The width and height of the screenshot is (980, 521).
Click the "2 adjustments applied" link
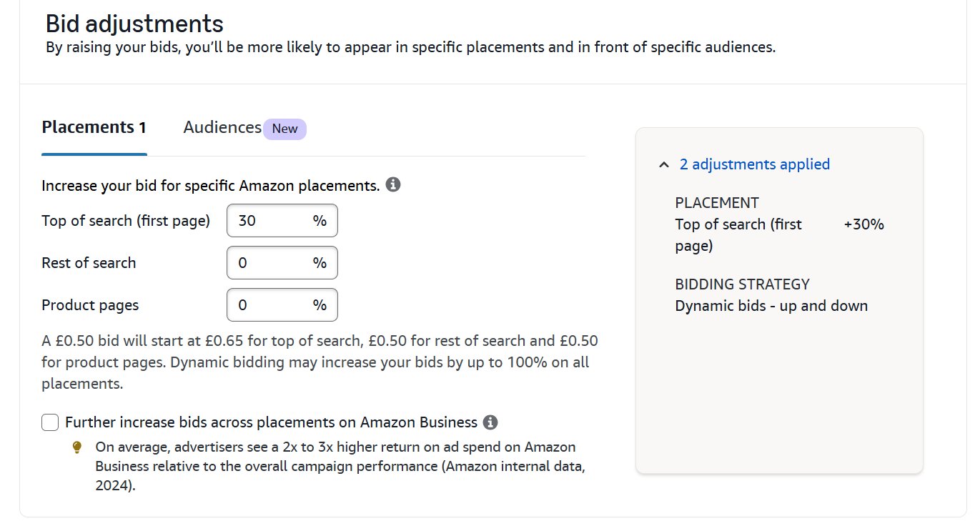(x=755, y=164)
